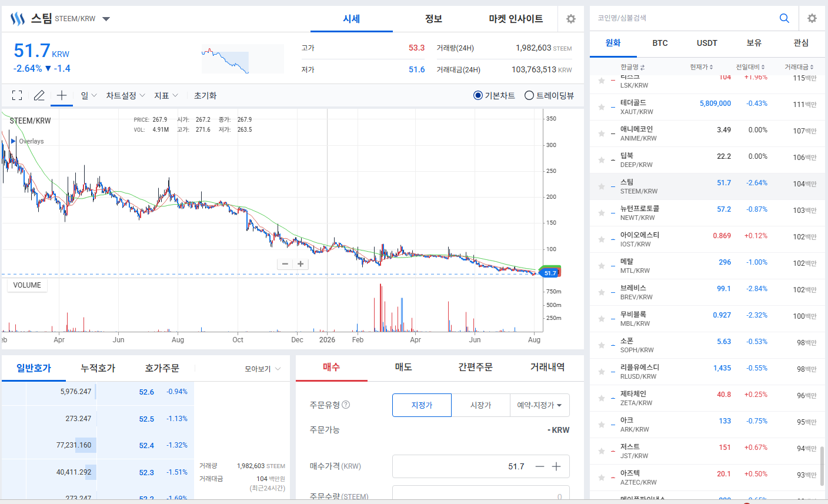Sort market list by 거래대금

(799, 67)
